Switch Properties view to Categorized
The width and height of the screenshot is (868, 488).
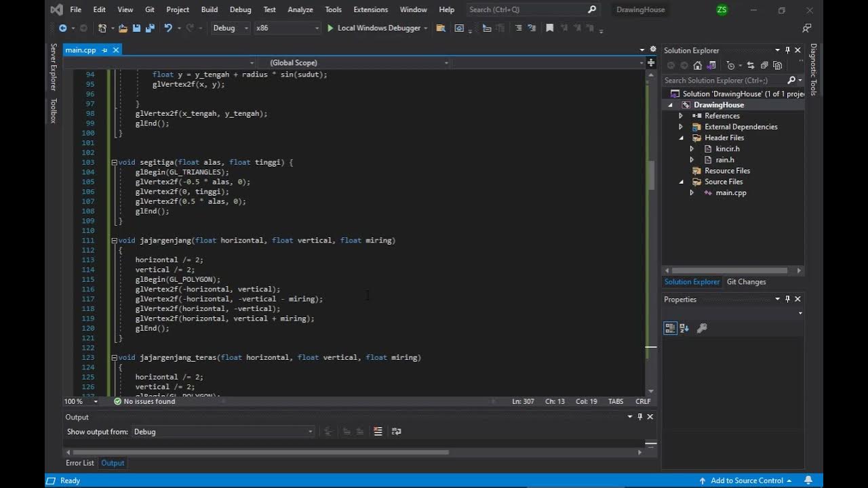coord(670,328)
